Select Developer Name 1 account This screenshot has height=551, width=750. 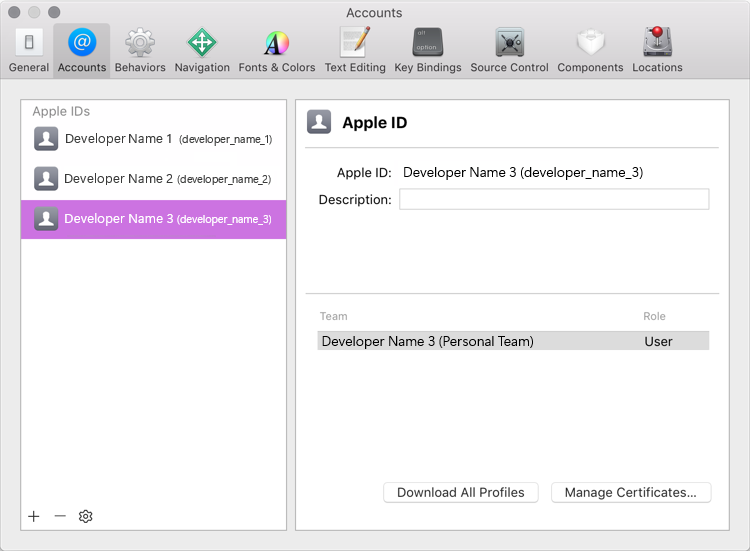(153, 139)
